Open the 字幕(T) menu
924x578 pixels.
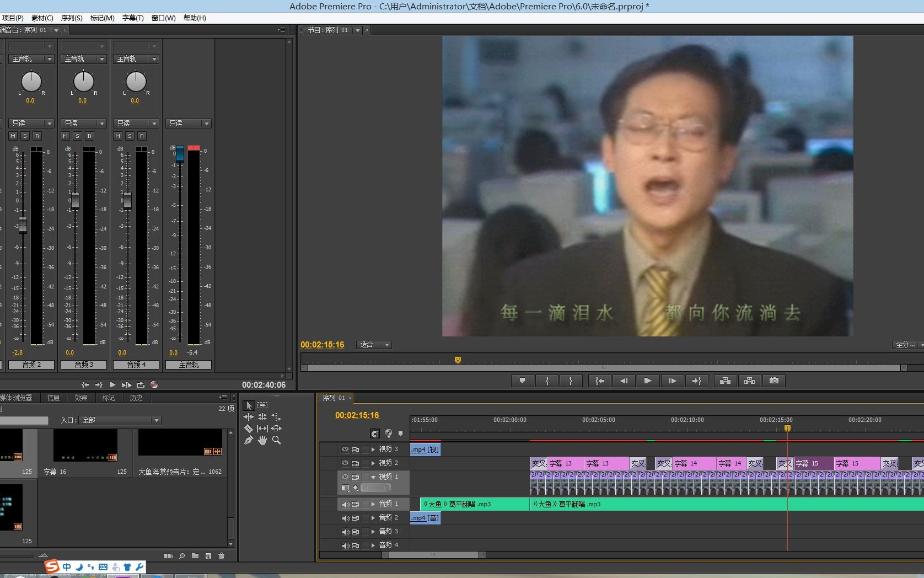[133, 18]
